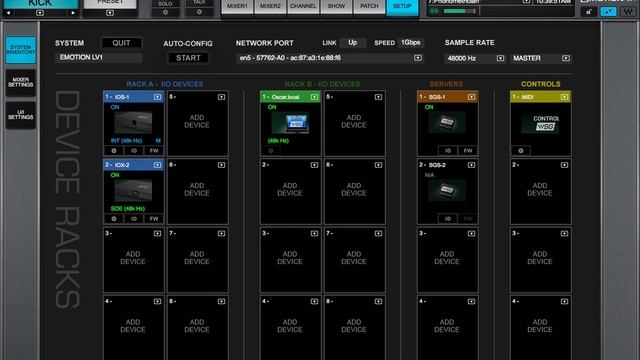
Task: Click the ID button on SGS-1 server
Action: [x=448, y=151]
